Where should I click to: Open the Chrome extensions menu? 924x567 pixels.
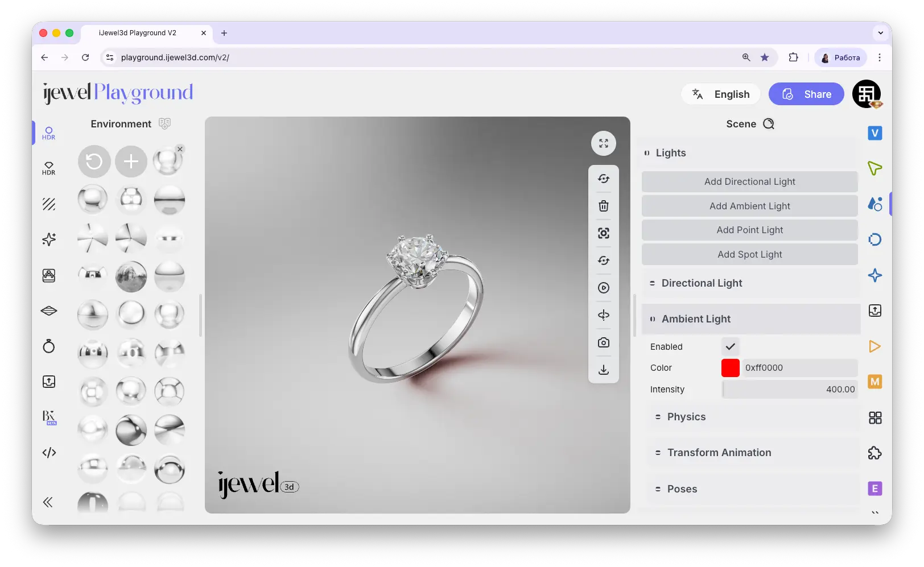point(793,57)
